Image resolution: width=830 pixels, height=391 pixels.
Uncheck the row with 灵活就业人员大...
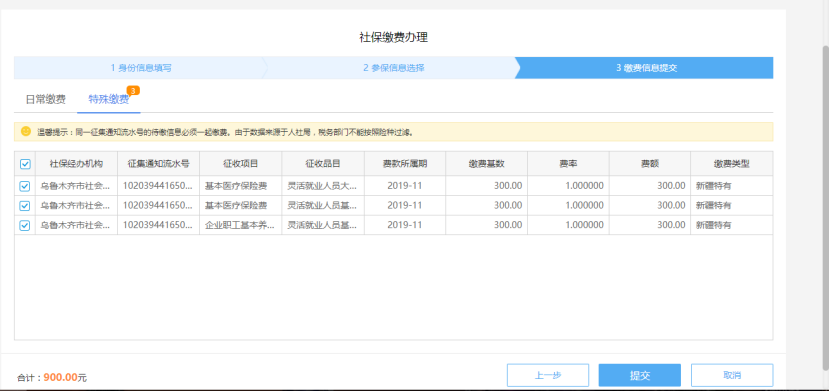(x=25, y=186)
